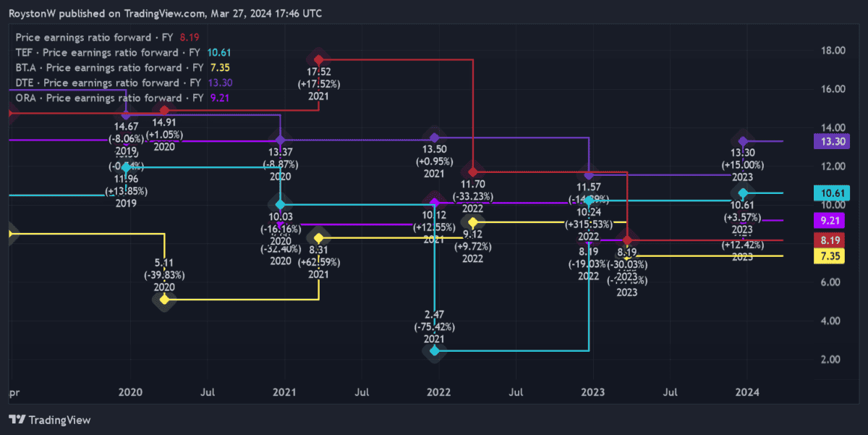Click the yellow 7.35 price label

click(834, 255)
